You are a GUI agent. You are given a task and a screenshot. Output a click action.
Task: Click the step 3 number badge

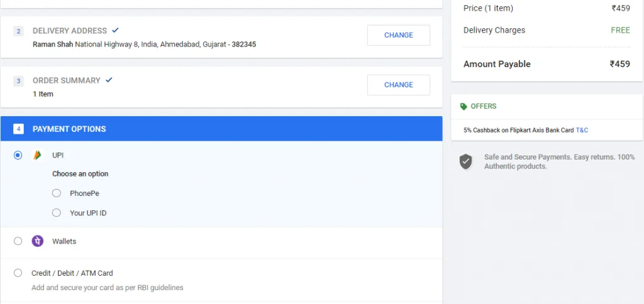click(19, 80)
